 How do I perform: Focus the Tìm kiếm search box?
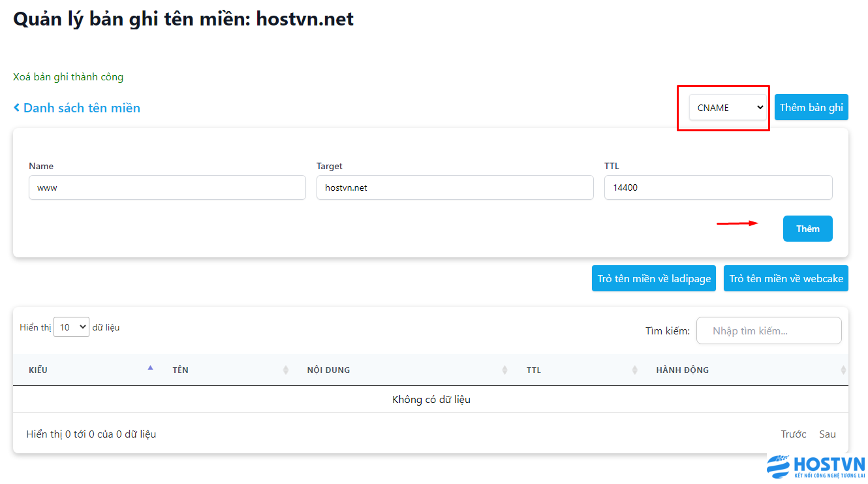coord(769,331)
